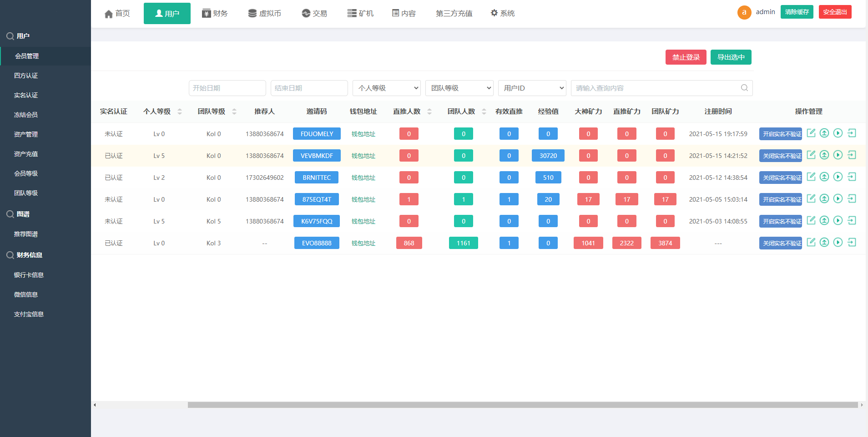The image size is (868, 437).
Task: Open the 个人等级 dropdown
Action: click(386, 88)
